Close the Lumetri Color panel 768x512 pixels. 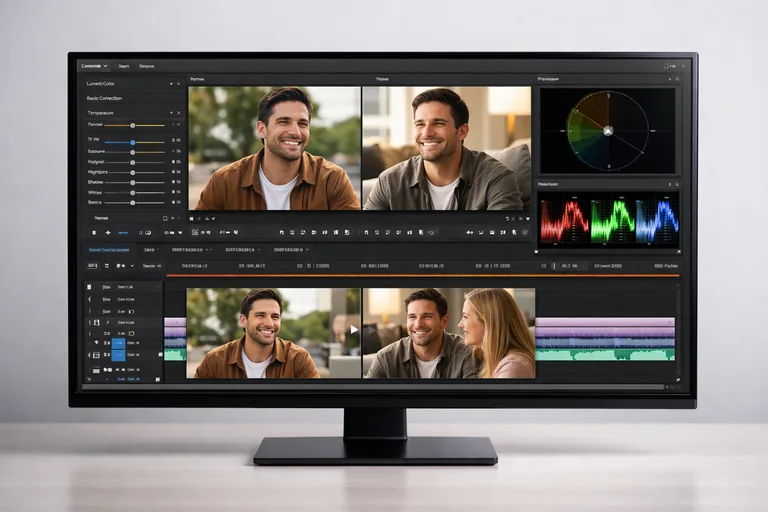pyautogui.click(x=177, y=84)
